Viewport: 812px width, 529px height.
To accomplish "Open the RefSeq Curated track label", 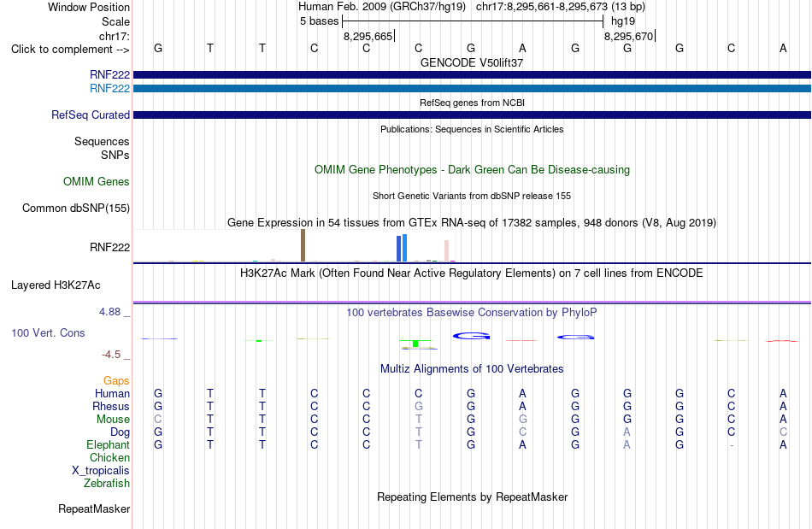I will [91, 115].
